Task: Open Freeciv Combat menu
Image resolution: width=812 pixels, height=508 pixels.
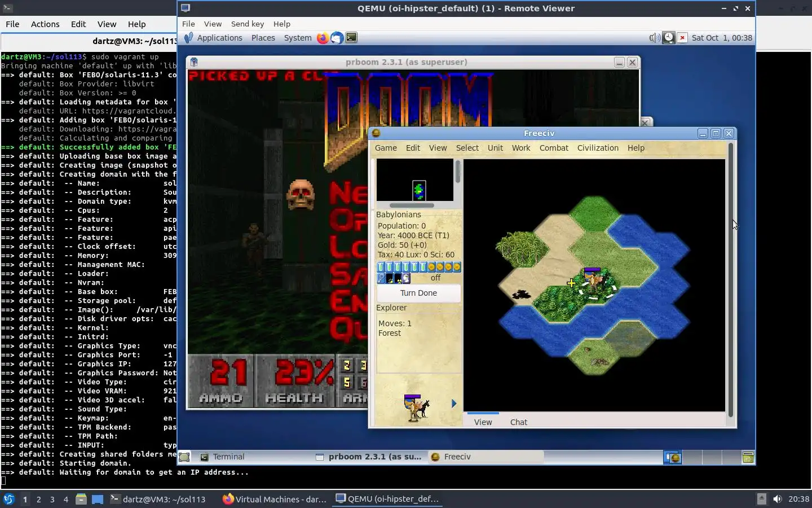Action: coord(554,148)
